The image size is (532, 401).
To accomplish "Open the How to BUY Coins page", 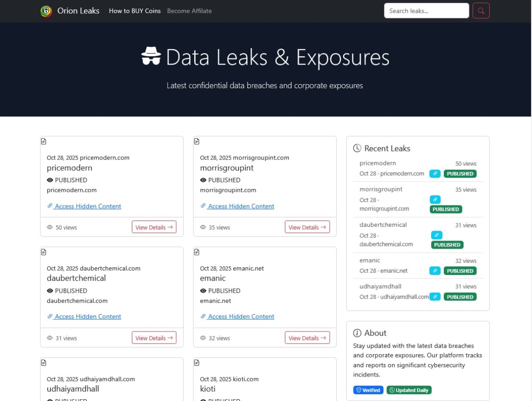I will click(x=135, y=11).
